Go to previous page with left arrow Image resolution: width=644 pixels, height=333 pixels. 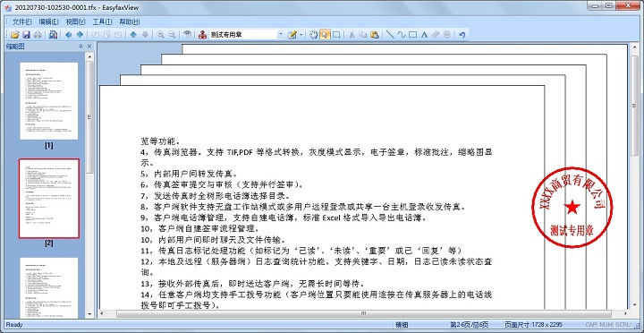pos(69,35)
